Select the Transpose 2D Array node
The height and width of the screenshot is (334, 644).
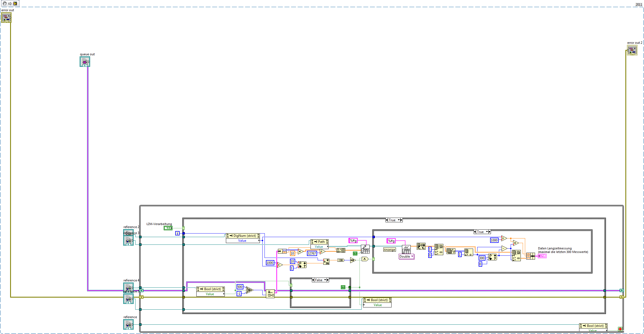click(421, 246)
